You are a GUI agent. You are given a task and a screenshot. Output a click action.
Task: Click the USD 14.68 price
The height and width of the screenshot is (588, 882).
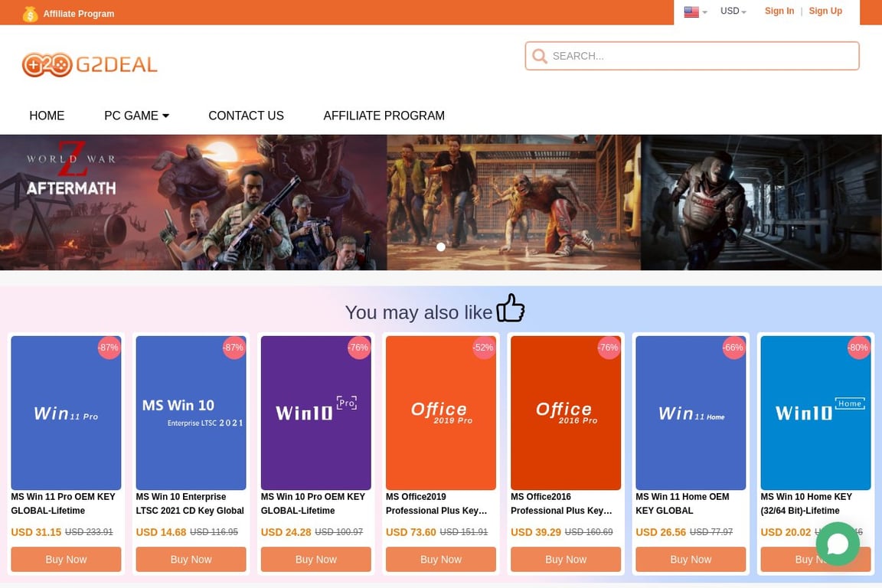tap(161, 532)
